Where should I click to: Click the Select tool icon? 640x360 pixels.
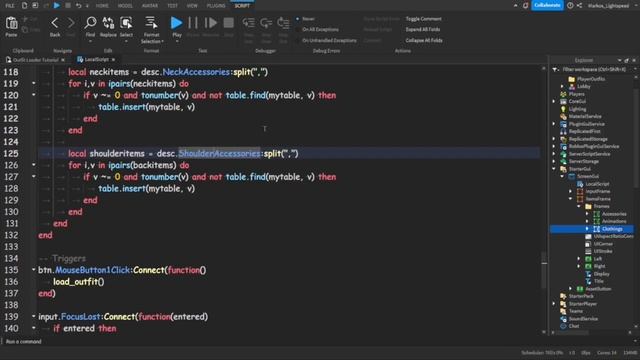[126, 23]
